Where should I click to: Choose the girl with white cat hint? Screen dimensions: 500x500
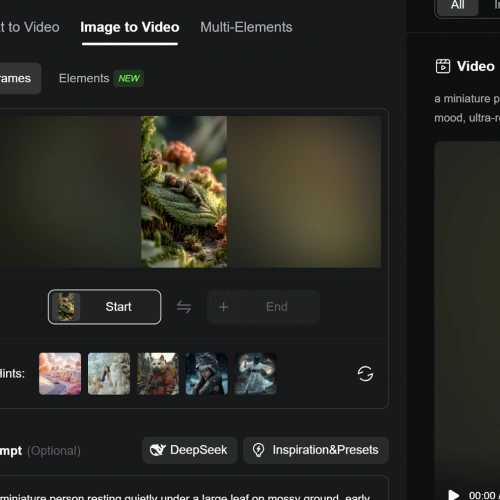tap(109, 374)
